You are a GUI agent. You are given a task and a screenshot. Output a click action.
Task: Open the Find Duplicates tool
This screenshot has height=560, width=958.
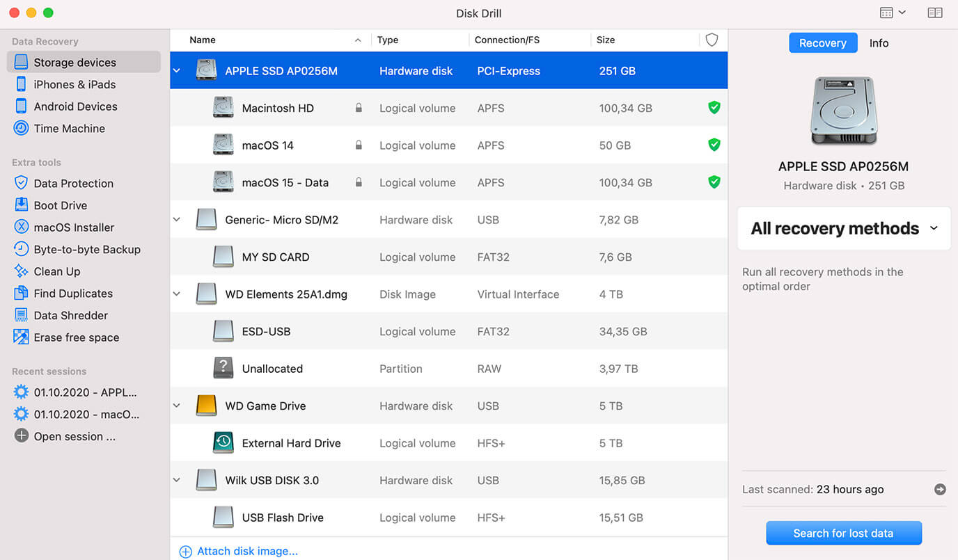(x=72, y=294)
